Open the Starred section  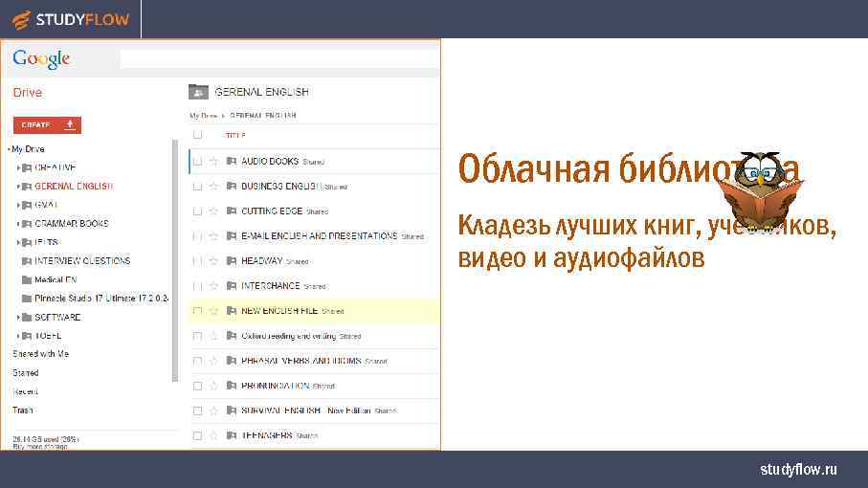[26, 373]
